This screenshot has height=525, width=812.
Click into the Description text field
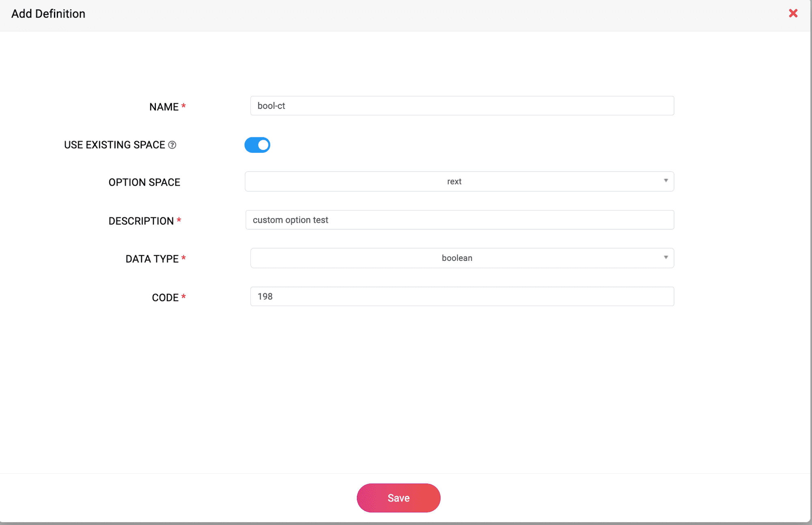click(460, 220)
